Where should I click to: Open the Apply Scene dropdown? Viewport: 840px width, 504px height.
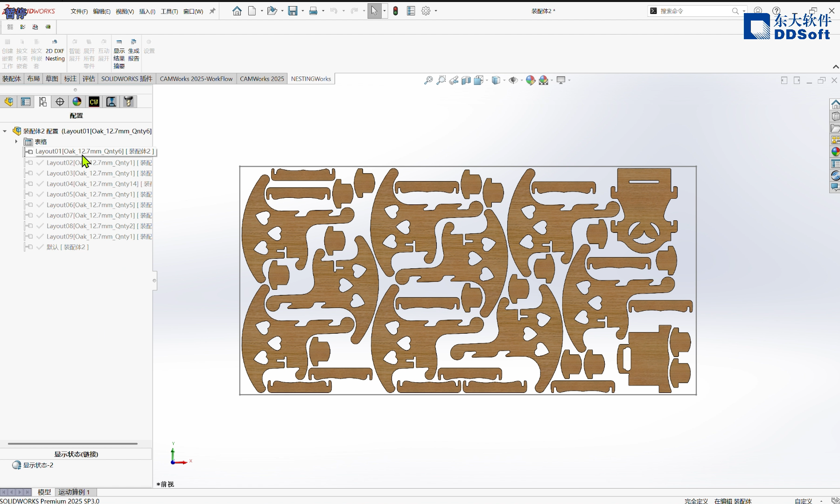(x=552, y=80)
